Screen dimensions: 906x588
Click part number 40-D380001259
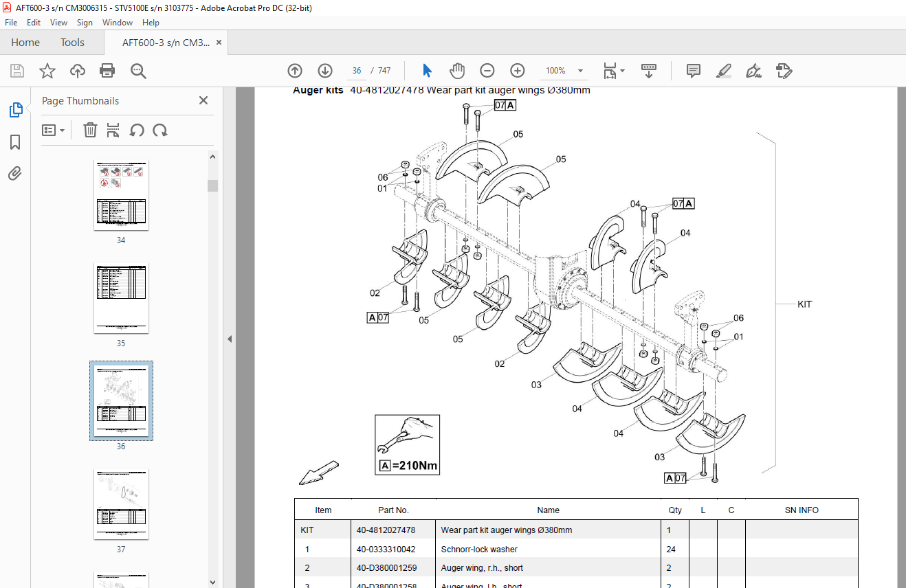[x=386, y=568]
